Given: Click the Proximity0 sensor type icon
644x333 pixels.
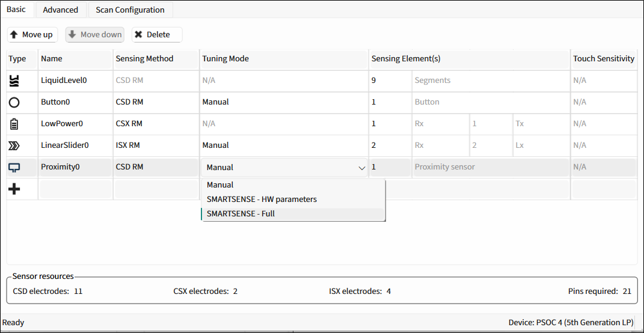Looking at the screenshot, I should [14, 167].
